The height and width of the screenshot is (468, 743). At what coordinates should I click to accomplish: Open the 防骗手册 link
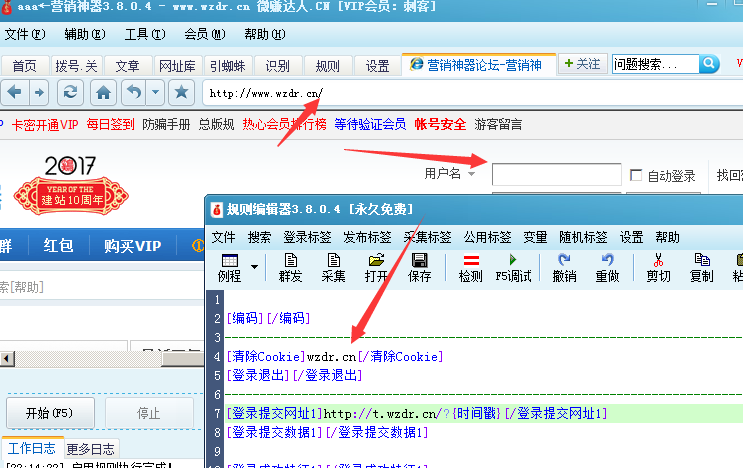[x=166, y=125]
